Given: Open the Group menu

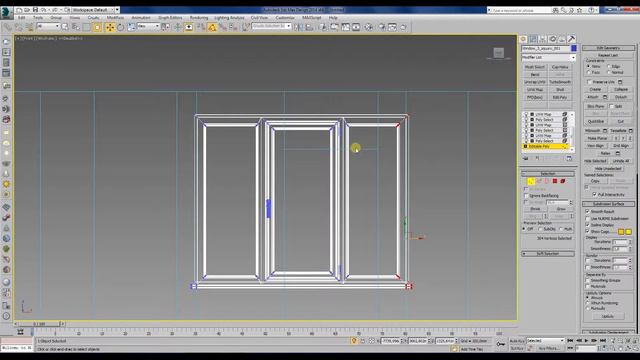Looking at the screenshot, I should click(56, 18).
